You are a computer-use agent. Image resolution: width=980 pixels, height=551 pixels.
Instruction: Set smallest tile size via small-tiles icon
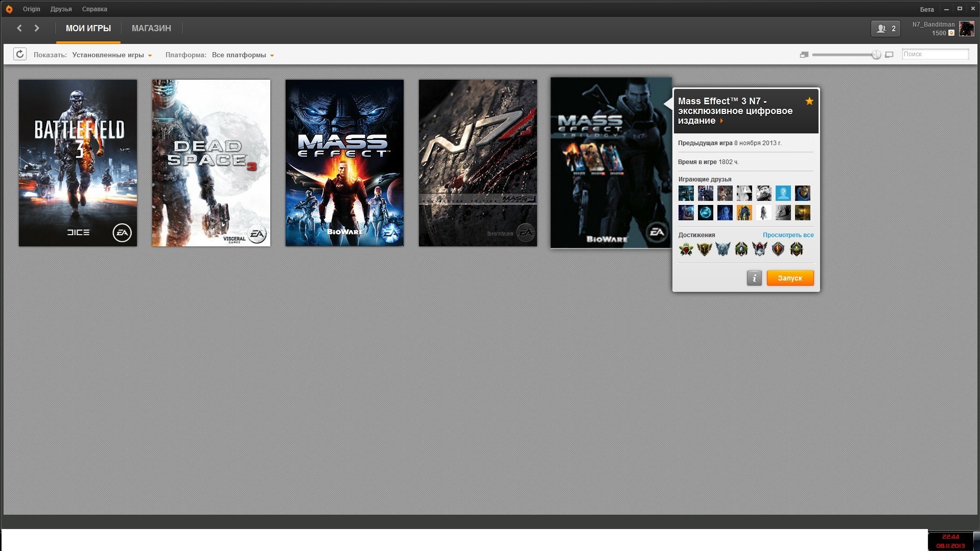[804, 55]
